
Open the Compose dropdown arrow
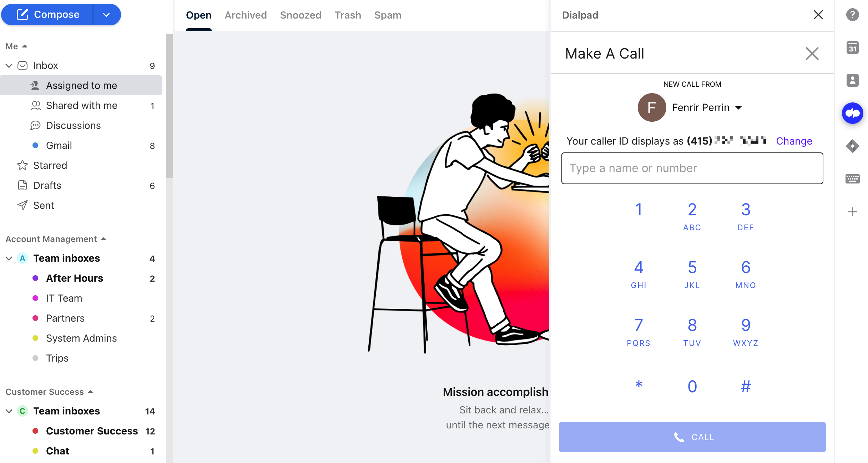[106, 14]
